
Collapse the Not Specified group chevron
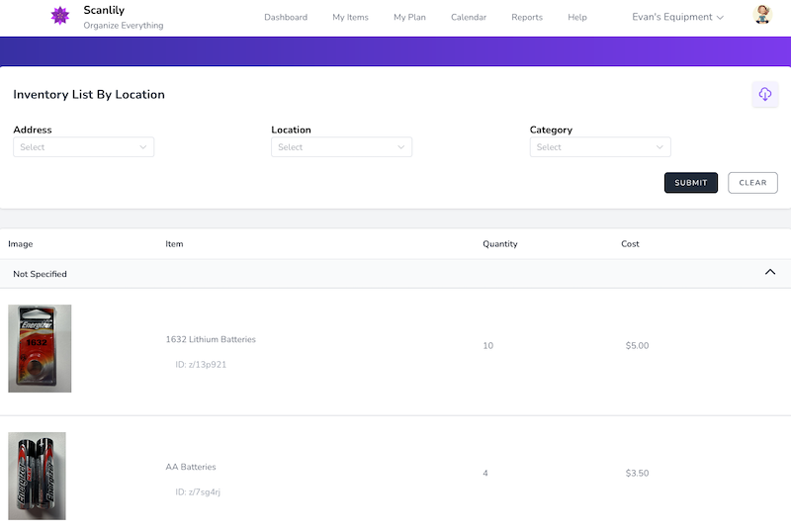point(770,273)
